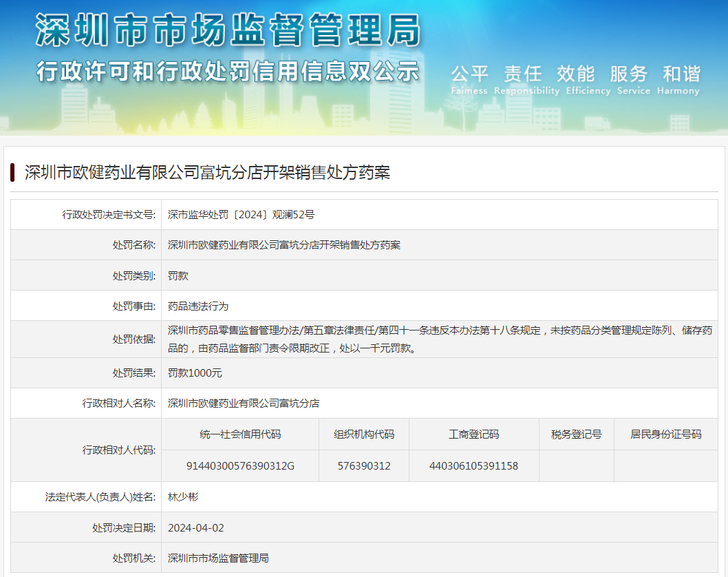Click the 处罚事由 label

133,306
